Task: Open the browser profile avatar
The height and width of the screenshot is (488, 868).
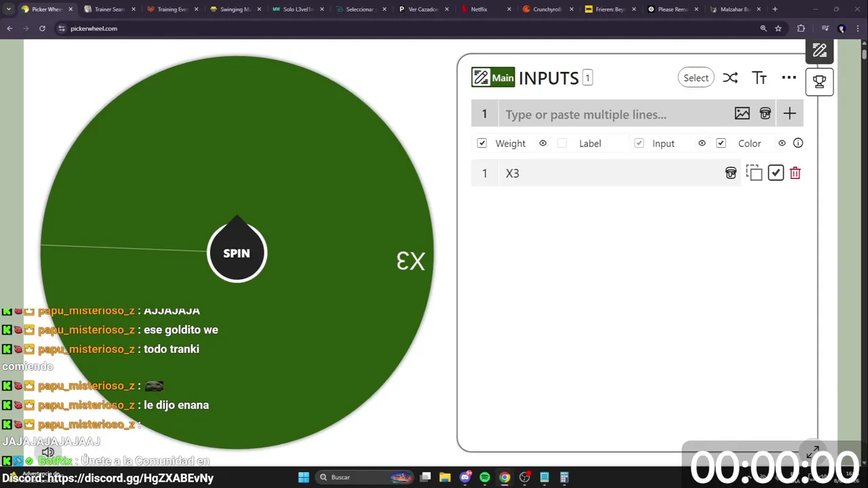Action: pyautogui.click(x=842, y=28)
